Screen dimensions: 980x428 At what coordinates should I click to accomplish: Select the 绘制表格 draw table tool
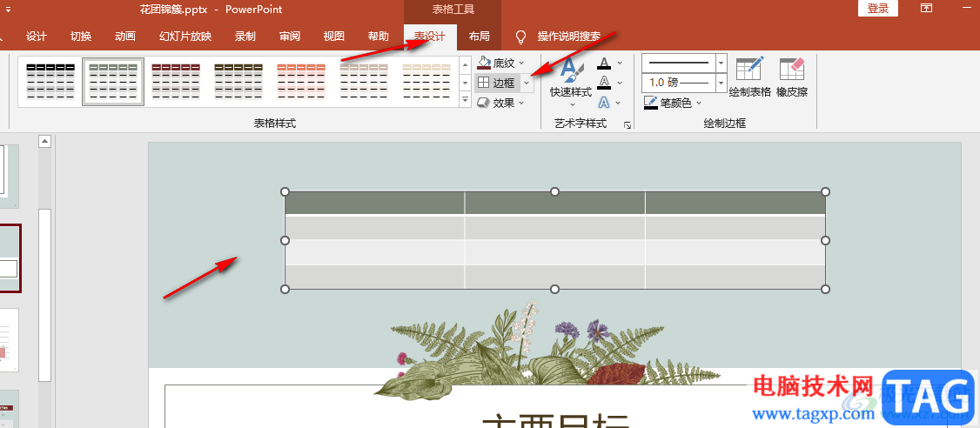[x=750, y=77]
